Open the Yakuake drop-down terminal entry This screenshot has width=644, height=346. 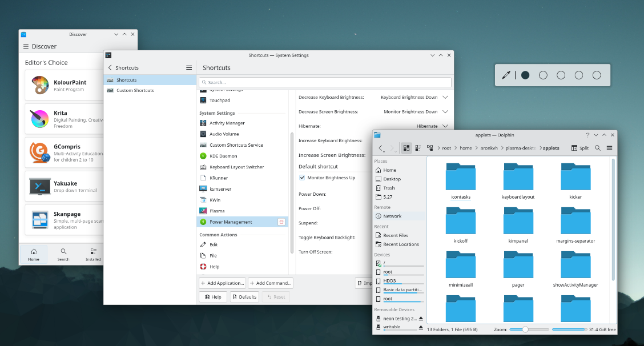click(x=64, y=187)
